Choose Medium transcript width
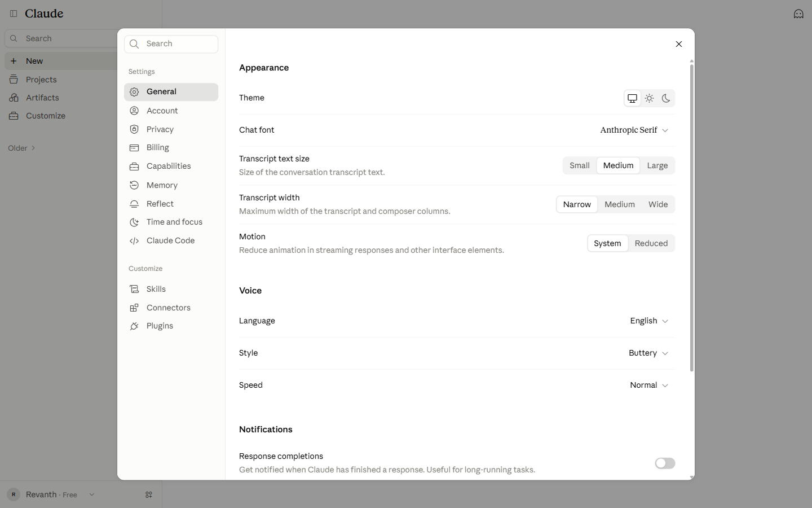812x508 pixels. coord(620,204)
